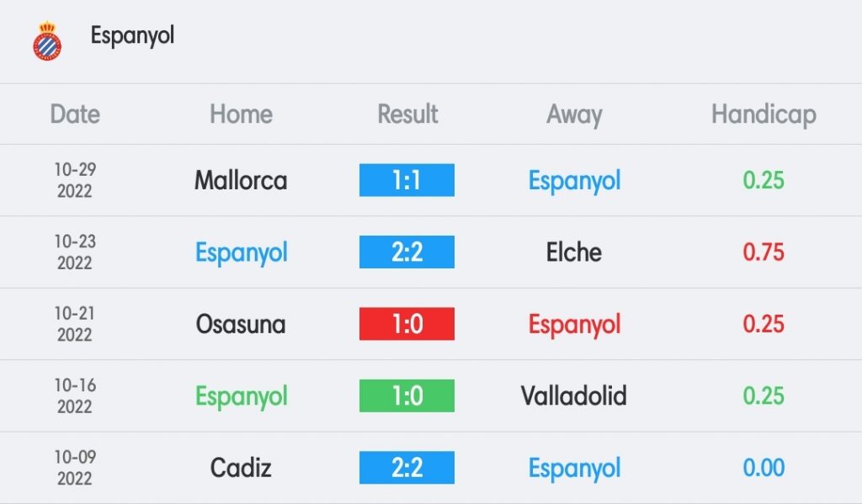Viewport: 862px width, 504px height.
Task: Open the Espanyol team title link
Action: tap(132, 35)
